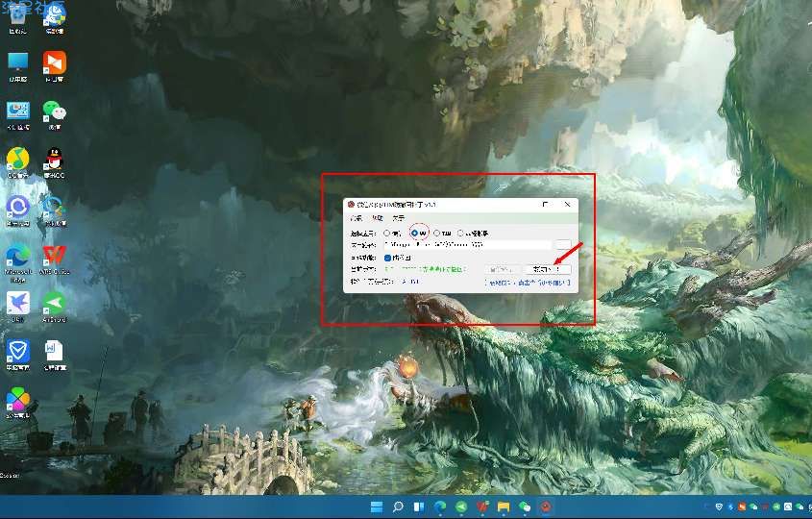Image resolution: width=812 pixels, height=519 pixels.
Task: Open the Microsoft Edge desktop shortcut
Action: [17, 262]
